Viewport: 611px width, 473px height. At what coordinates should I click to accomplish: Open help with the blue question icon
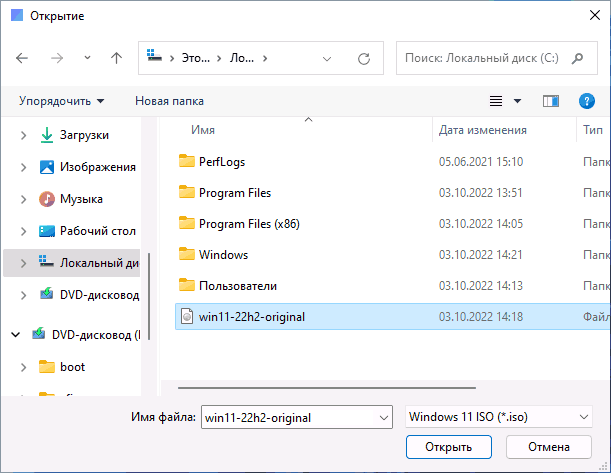click(586, 101)
